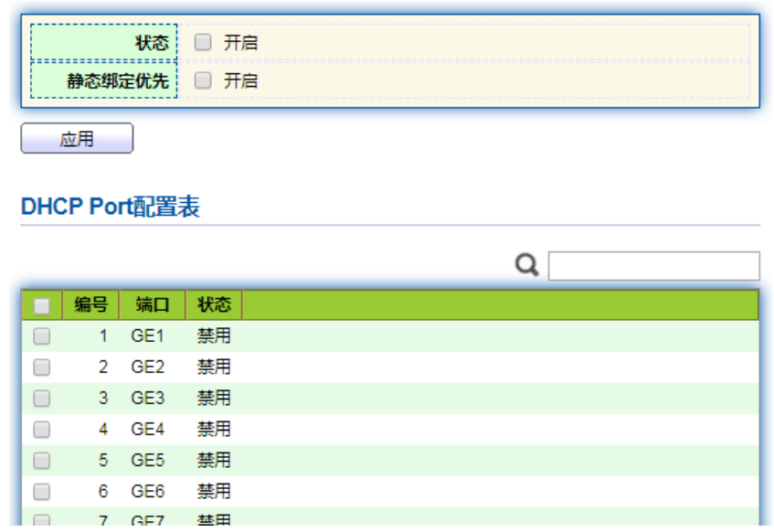Viewport: 774px width, 532px height.
Task: Select the GE3 row checkbox
Action: coord(41,399)
